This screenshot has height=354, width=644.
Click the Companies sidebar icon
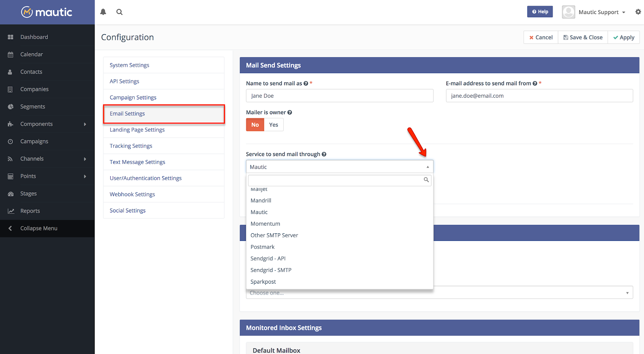click(x=10, y=89)
